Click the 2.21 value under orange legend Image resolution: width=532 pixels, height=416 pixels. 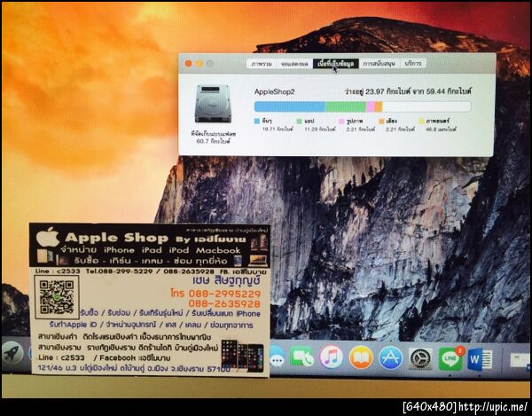tap(401, 130)
